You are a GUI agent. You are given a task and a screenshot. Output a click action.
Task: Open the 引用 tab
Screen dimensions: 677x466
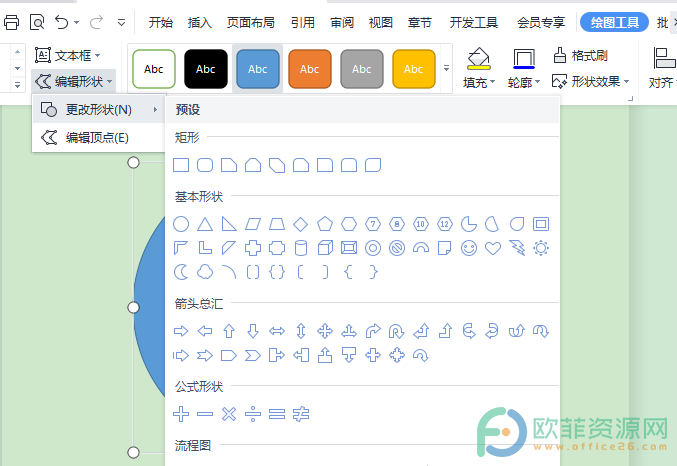coord(303,22)
